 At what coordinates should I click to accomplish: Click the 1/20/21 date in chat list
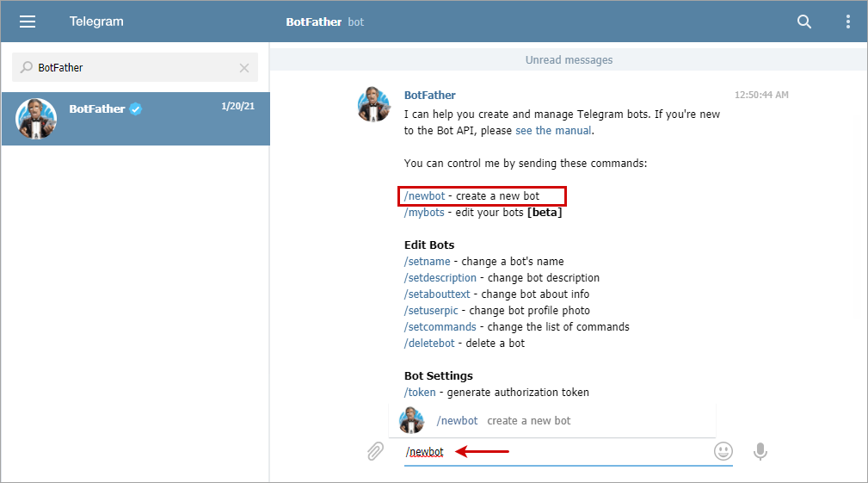(x=238, y=106)
